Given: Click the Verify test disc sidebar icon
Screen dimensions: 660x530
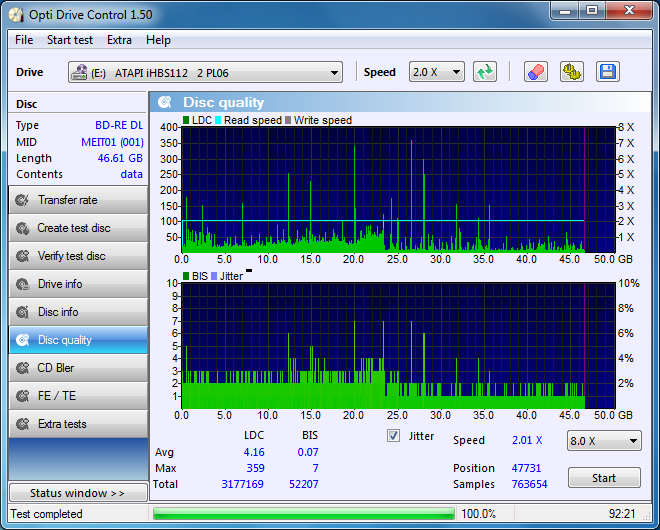Looking at the screenshot, I should tap(22, 256).
